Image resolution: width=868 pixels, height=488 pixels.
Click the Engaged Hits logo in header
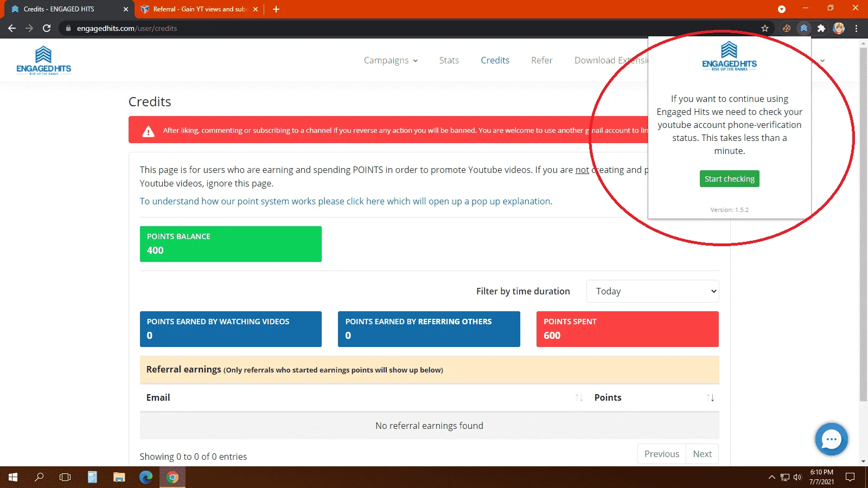coord(43,60)
